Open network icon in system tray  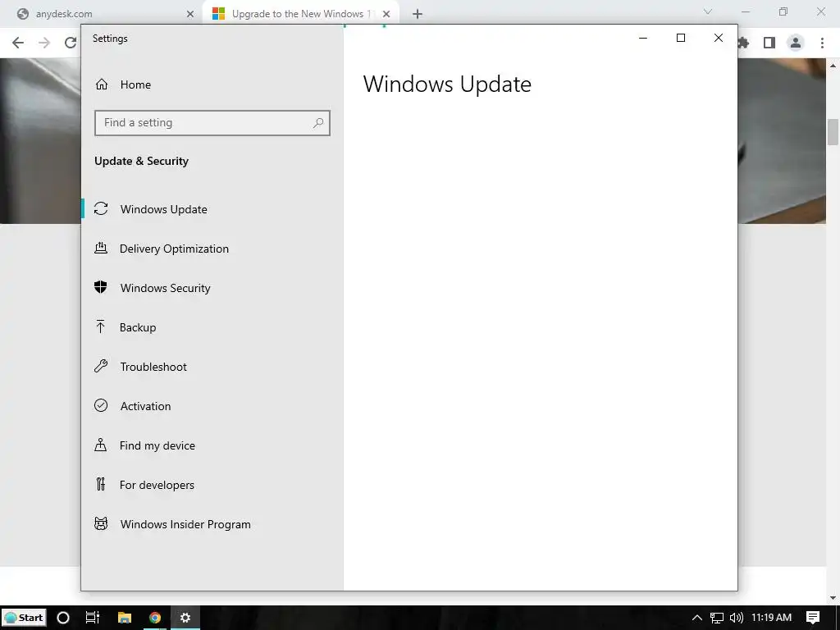[717, 618]
